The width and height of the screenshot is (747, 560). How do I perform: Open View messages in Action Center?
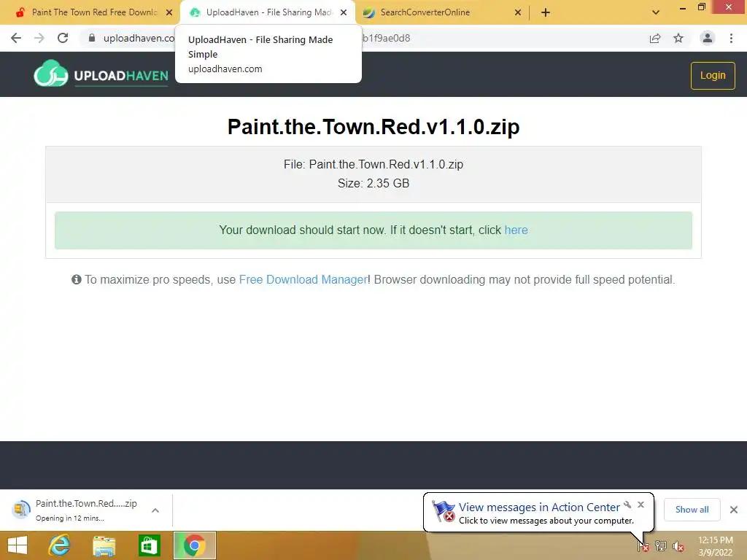click(x=539, y=507)
